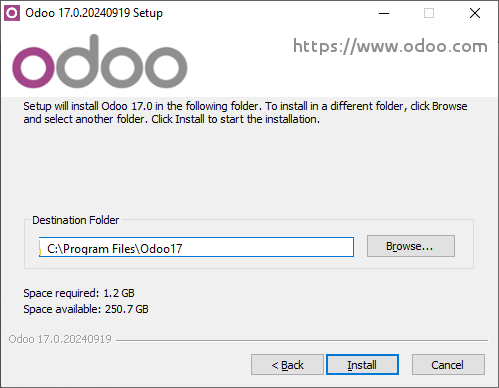Click the gray 'd' letter in Odoo logo
This screenshot has width=499, height=388.
[78, 61]
